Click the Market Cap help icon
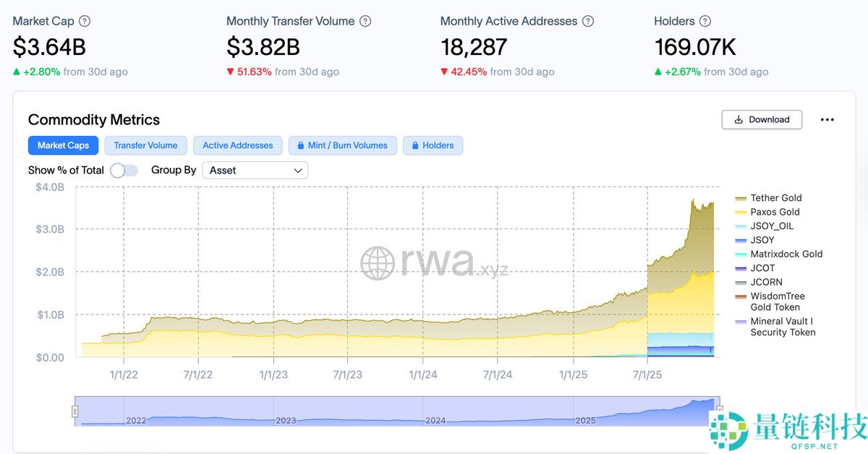868x454 pixels. [x=85, y=22]
